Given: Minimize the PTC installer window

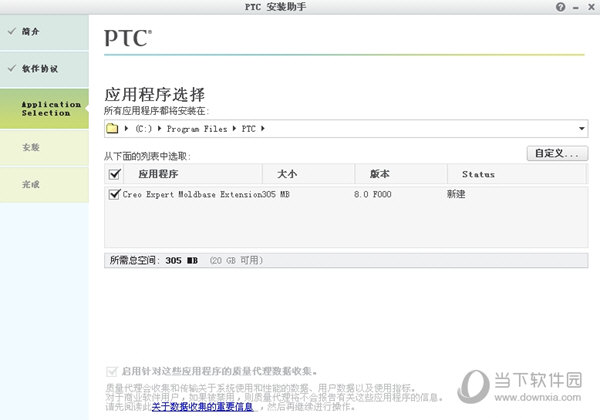Looking at the screenshot, I should (x=576, y=8).
